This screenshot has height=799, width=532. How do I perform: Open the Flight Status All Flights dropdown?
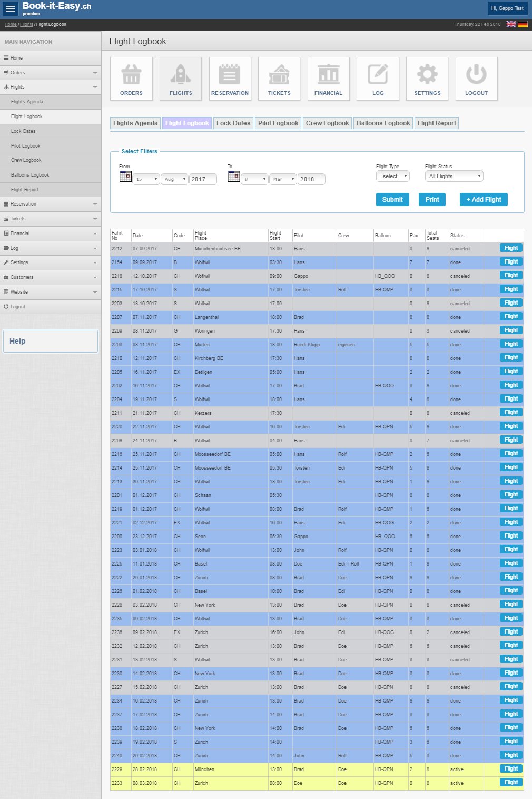point(454,176)
